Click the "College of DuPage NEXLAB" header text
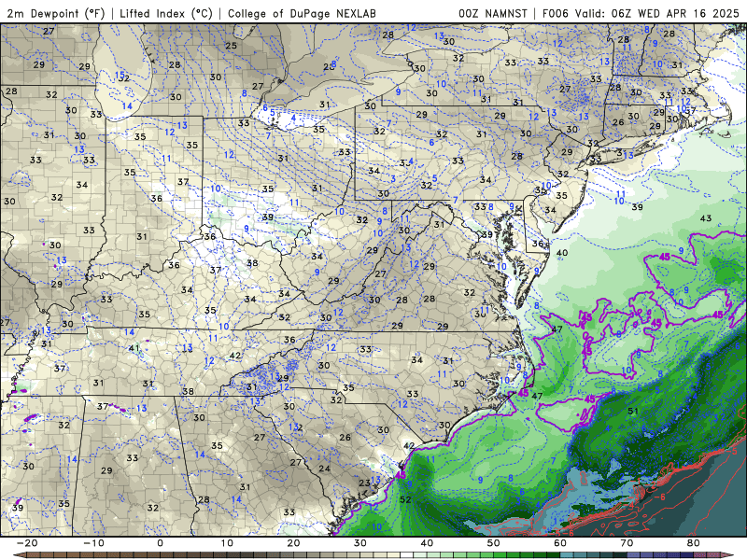747x560 pixels. 302,13
